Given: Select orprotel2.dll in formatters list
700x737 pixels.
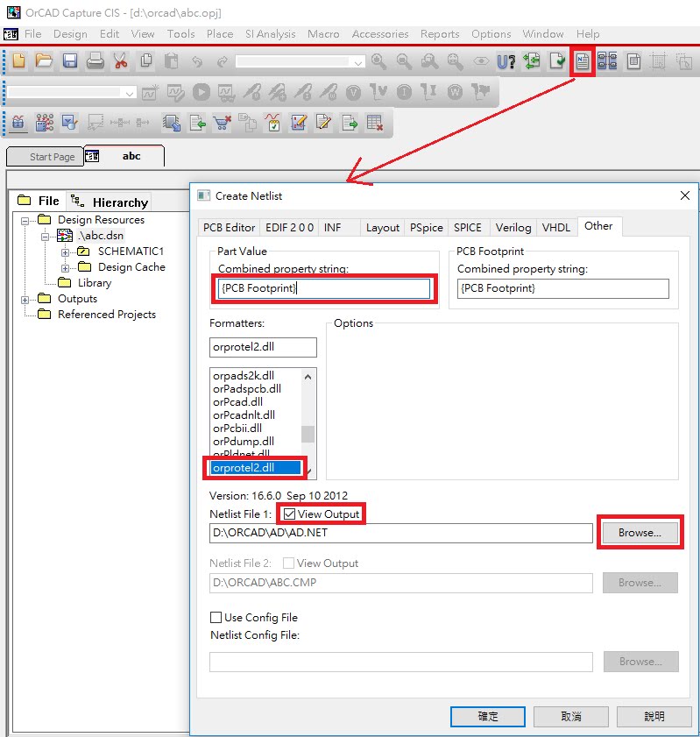Looking at the screenshot, I should [256, 468].
